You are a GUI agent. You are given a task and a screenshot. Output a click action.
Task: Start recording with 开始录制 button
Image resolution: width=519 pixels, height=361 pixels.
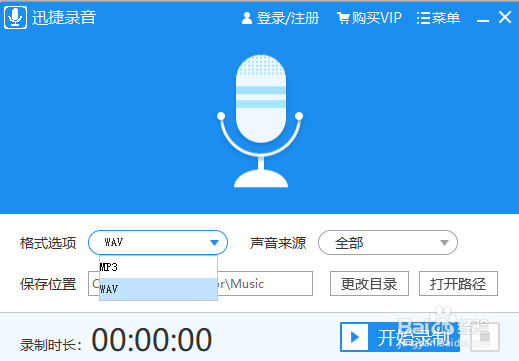400,337
